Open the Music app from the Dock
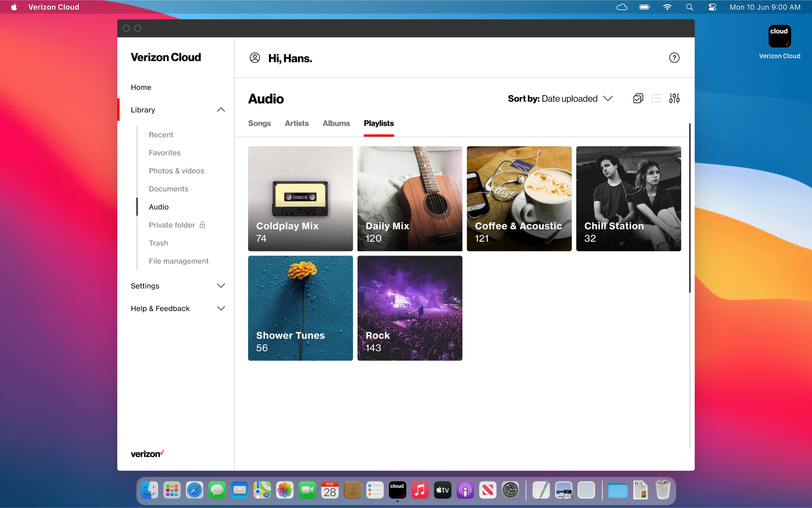This screenshot has height=508, width=812. (x=420, y=490)
